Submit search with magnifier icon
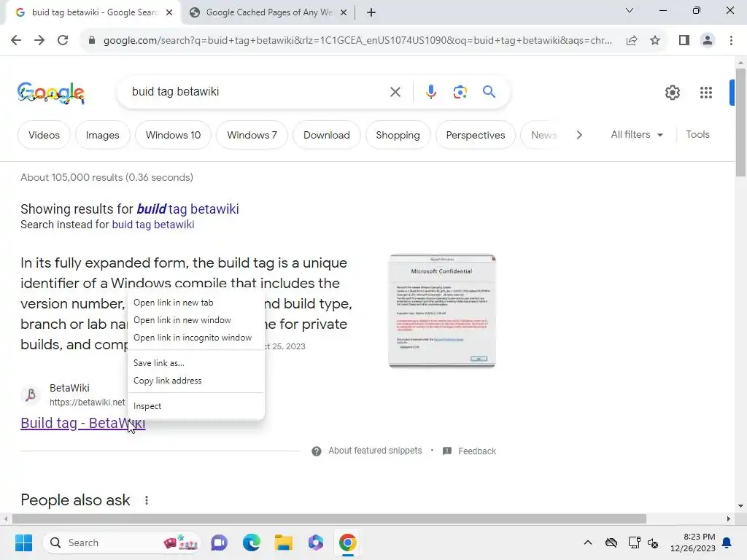The width and height of the screenshot is (747, 560). (x=489, y=91)
